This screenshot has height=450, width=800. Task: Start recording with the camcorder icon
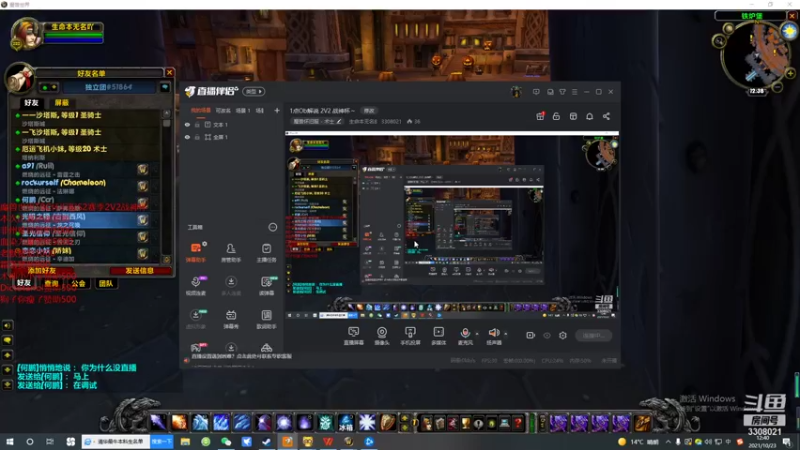(531, 335)
